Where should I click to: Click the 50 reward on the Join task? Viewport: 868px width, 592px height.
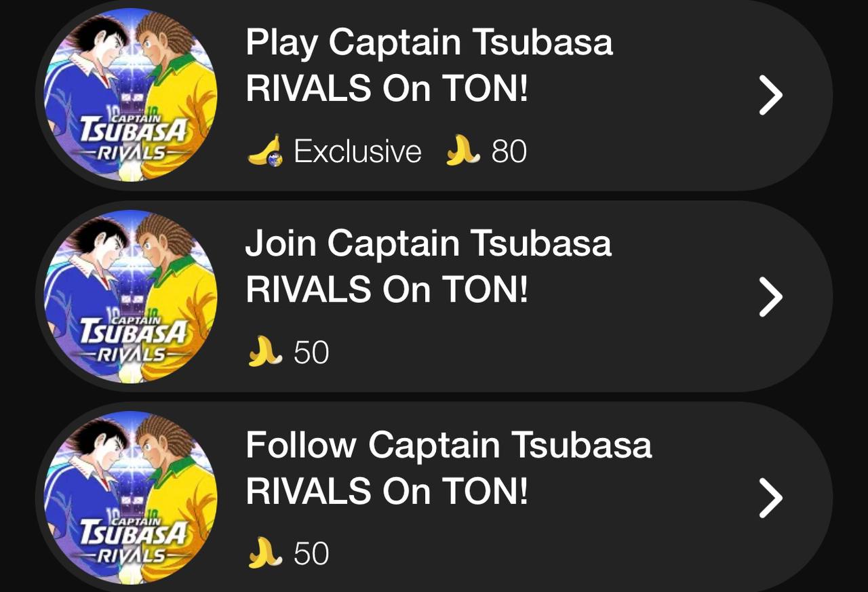tap(311, 353)
